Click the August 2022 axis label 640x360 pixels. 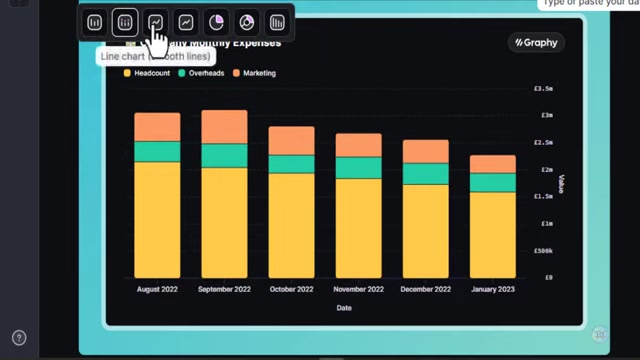click(157, 289)
